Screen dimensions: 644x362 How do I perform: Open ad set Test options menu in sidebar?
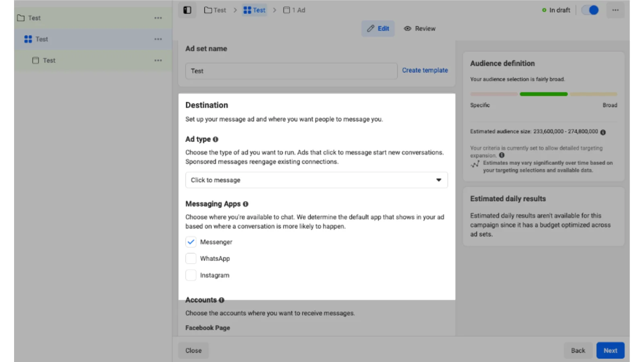[158, 39]
